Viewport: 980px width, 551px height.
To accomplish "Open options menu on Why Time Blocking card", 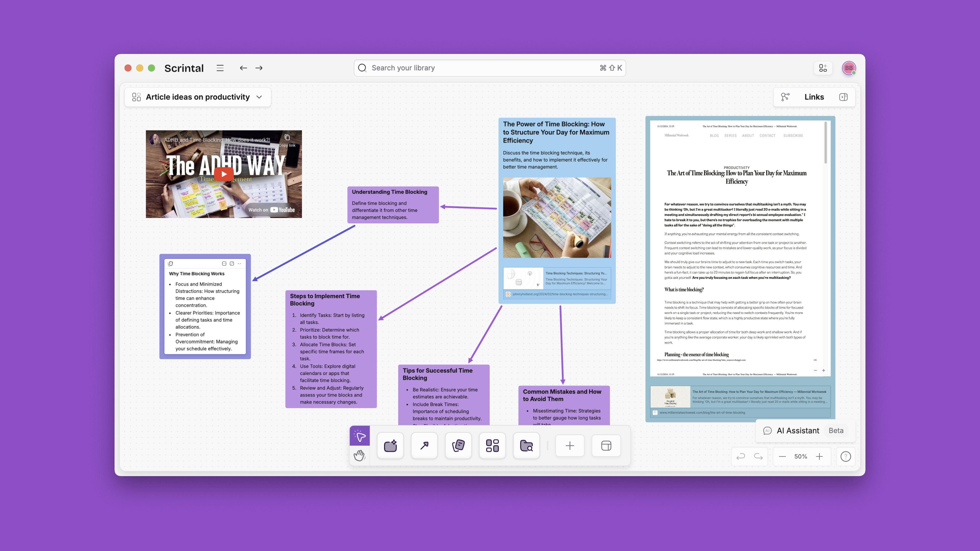I will (x=240, y=264).
